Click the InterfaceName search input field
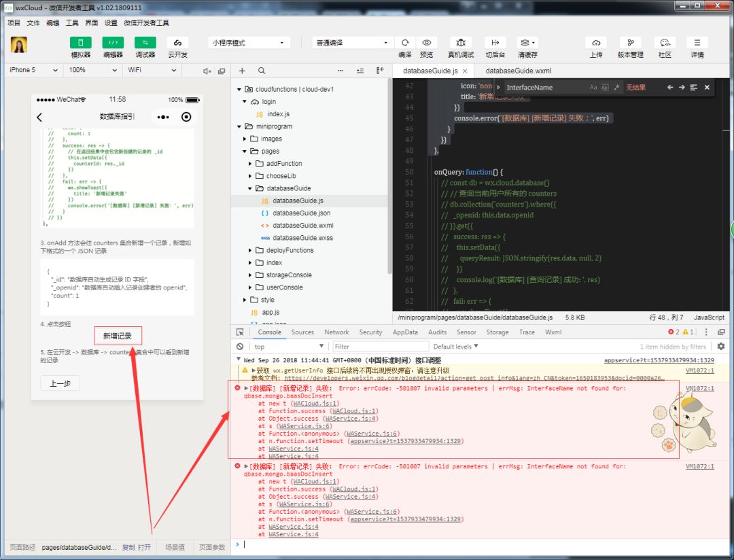The width and height of the screenshot is (734, 560). 545,88
